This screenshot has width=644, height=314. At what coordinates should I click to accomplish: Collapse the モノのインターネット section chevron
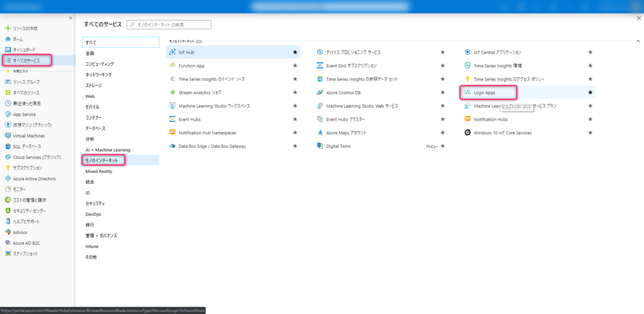pyautogui.click(x=638, y=41)
